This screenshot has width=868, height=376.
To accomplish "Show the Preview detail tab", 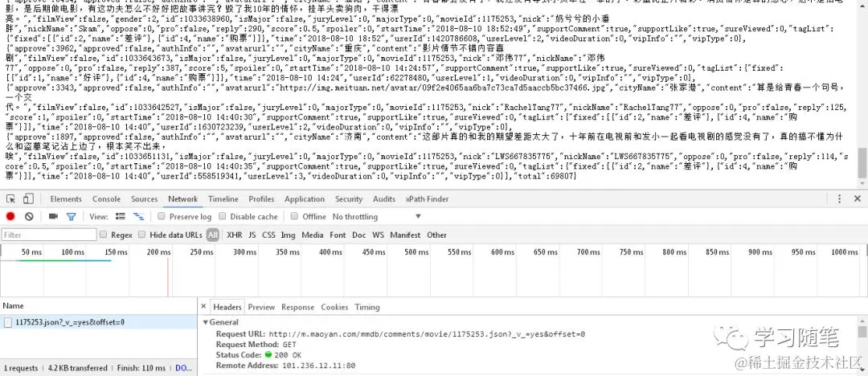I will point(261,307).
